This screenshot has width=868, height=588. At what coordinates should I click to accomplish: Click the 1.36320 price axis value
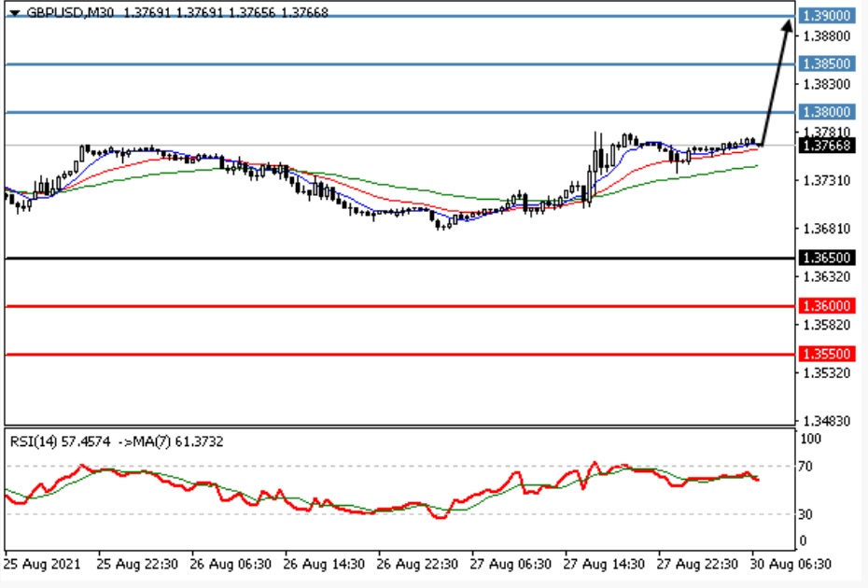[x=827, y=276]
